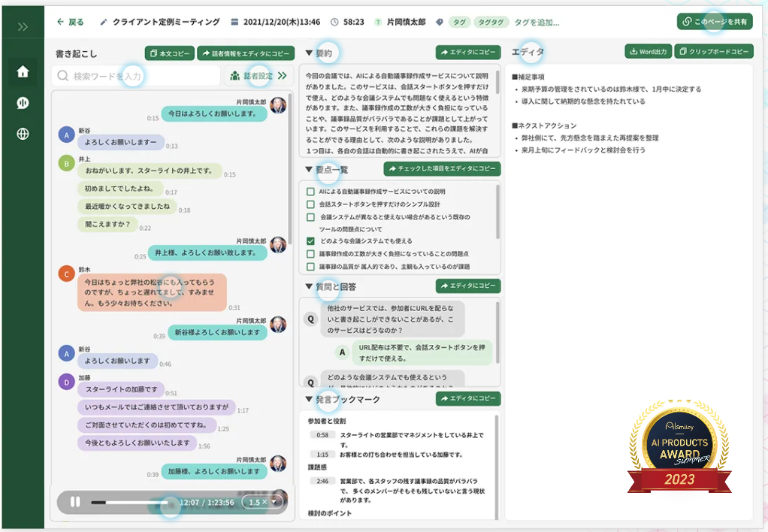Image resolution: width=768 pixels, height=532 pixels.
Task: Click the magnifier icon in the search field
Action: [62, 76]
